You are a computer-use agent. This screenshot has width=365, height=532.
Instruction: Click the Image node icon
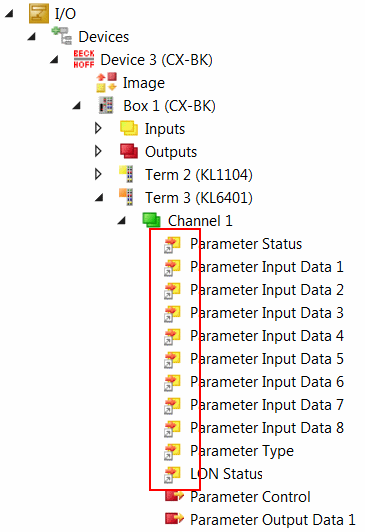pyautogui.click(x=107, y=82)
